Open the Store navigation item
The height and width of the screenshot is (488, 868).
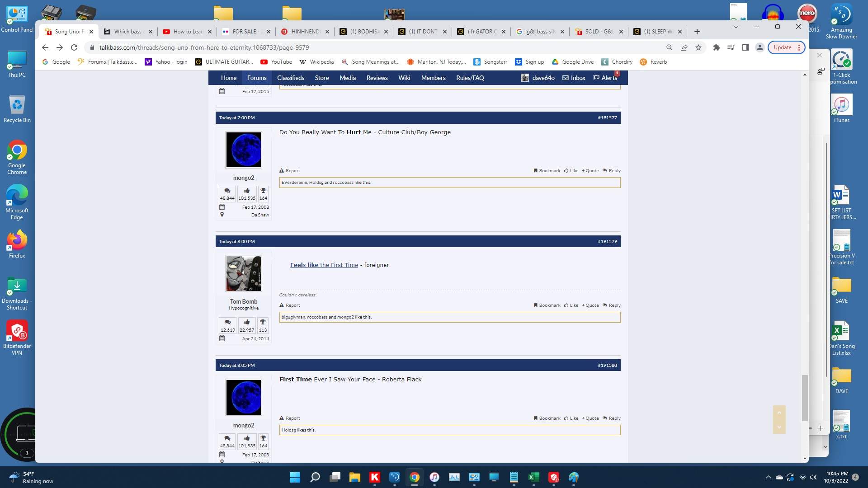[322, 78]
